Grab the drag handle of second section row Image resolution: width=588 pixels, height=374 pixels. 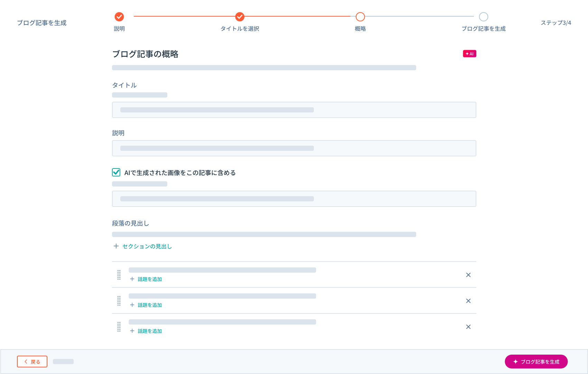click(x=119, y=301)
